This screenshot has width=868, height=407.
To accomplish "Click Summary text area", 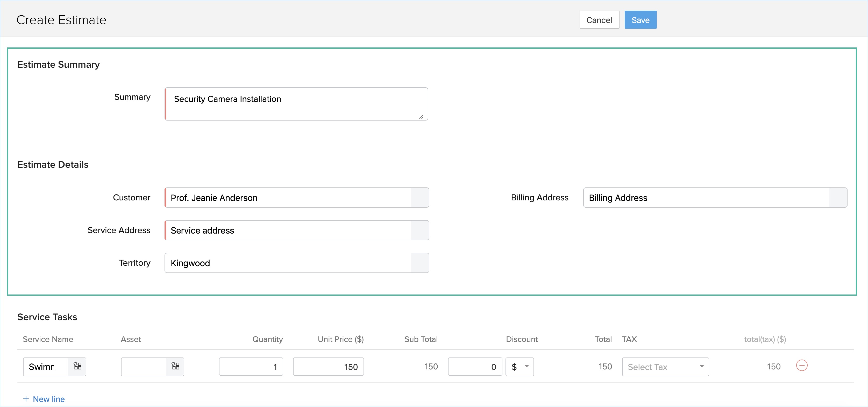I will pos(296,104).
